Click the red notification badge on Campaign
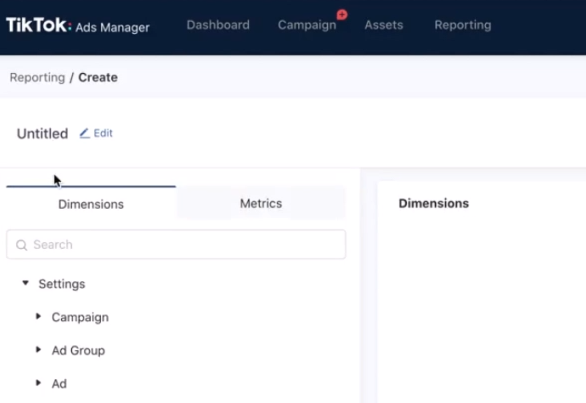 click(x=342, y=15)
